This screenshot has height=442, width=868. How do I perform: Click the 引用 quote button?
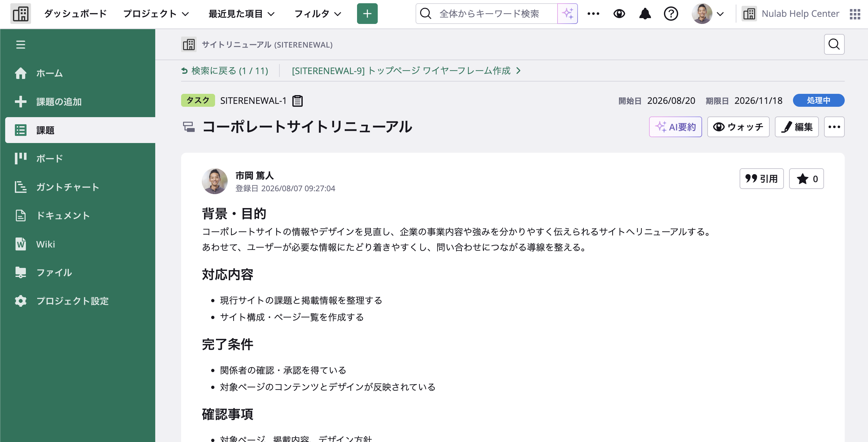pos(762,179)
